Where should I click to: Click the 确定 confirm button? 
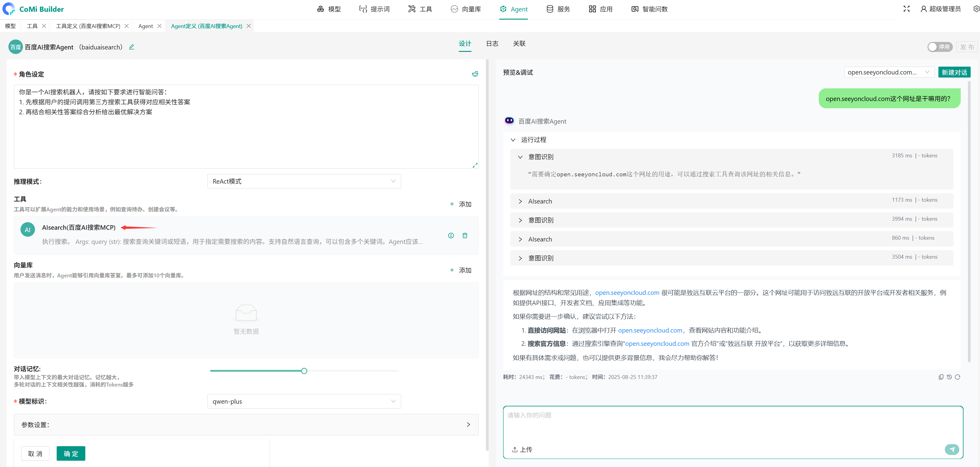pos(71,453)
